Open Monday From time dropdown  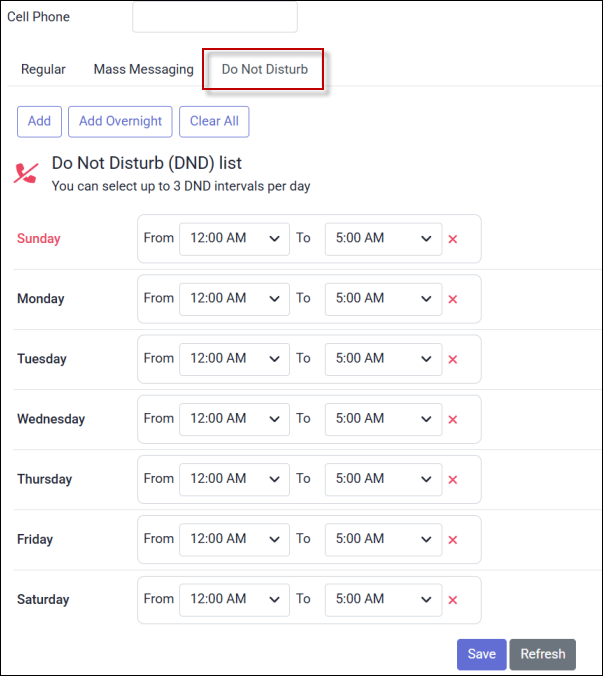(x=234, y=299)
